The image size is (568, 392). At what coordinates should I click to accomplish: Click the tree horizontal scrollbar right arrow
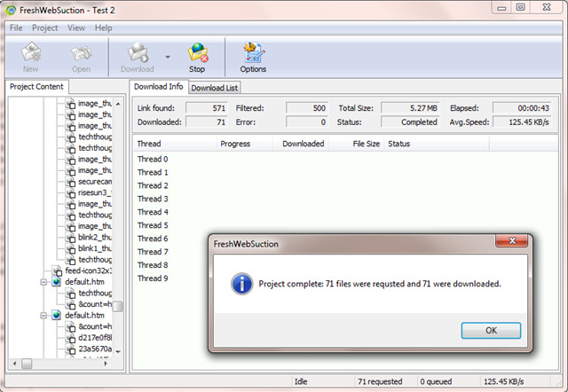tap(106, 364)
